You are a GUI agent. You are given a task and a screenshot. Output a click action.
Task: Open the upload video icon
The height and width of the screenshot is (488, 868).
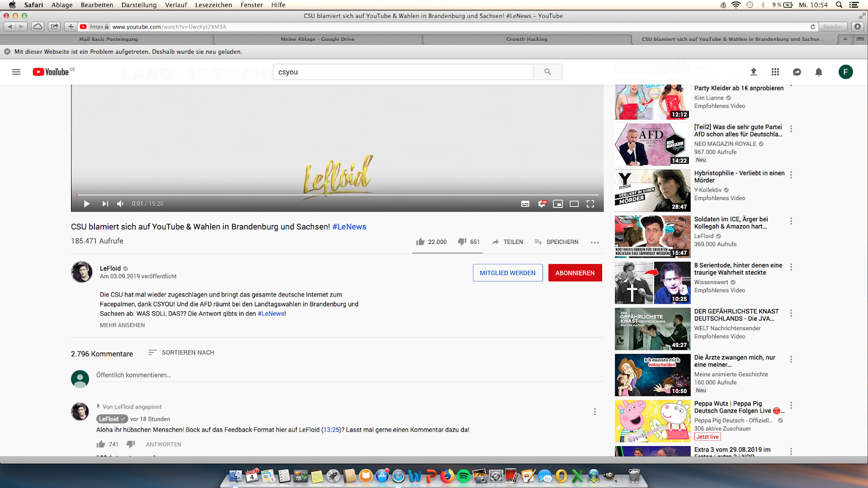(754, 72)
